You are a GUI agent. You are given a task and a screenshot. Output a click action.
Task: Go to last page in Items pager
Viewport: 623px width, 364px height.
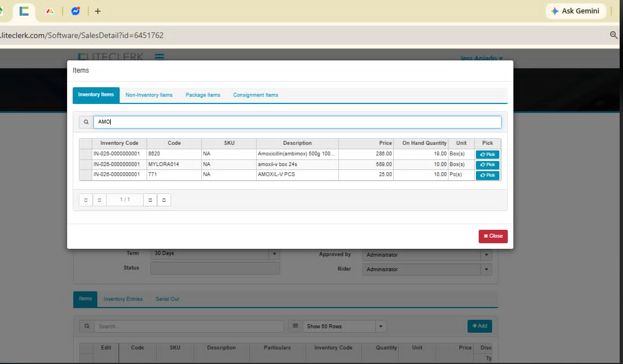click(164, 200)
